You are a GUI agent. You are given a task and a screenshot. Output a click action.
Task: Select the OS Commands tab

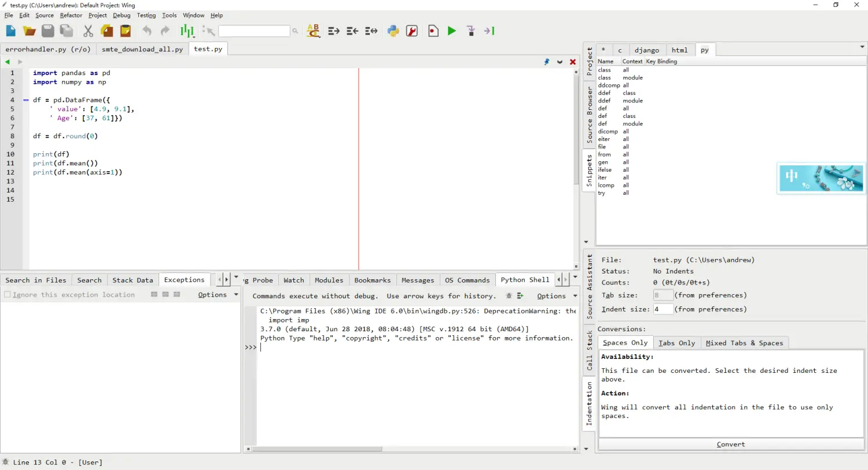coord(467,280)
